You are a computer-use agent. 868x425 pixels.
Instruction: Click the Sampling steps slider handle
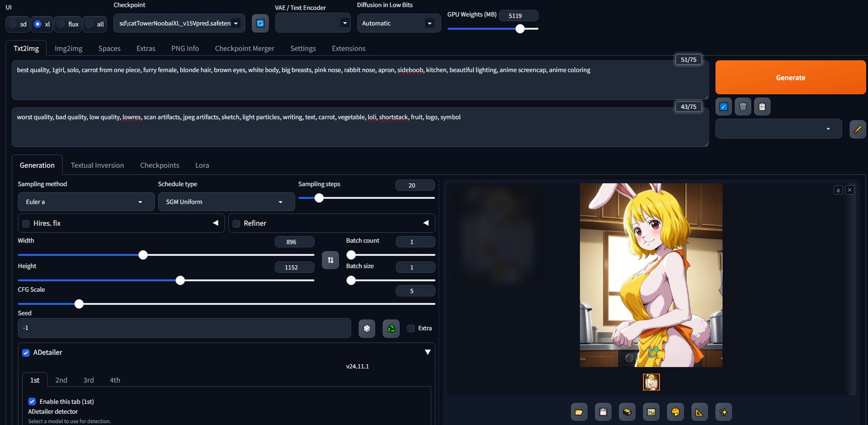(319, 198)
